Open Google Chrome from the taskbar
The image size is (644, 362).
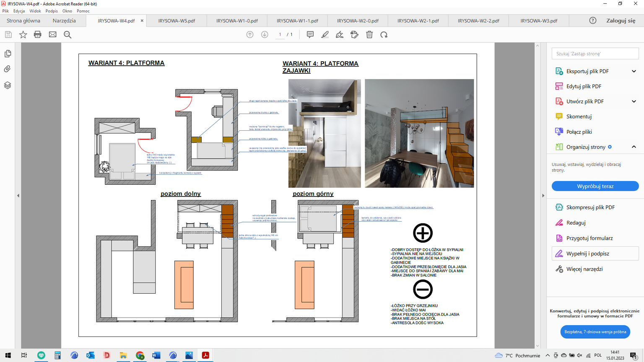pyautogui.click(x=140, y=355)
